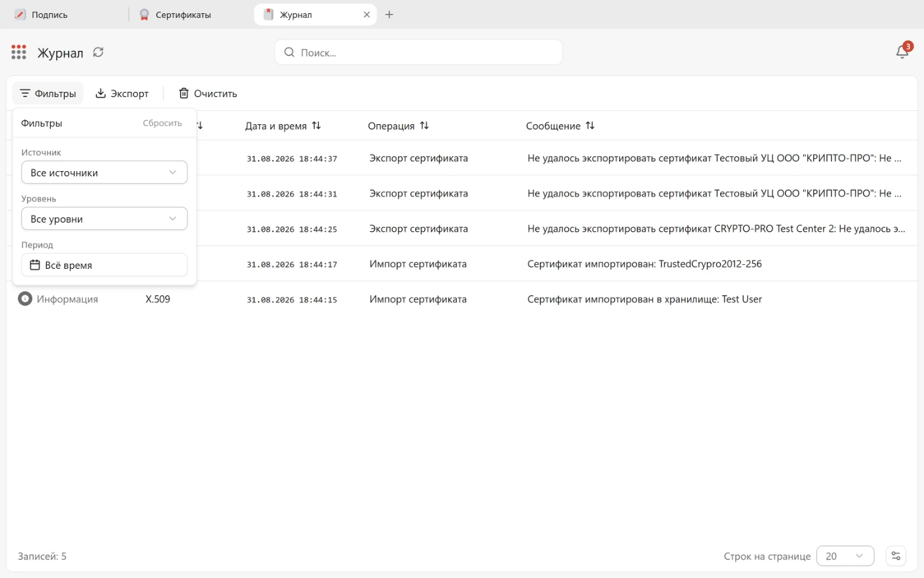This screenshot has height=578, width=924.
Task: Open a new tab with the plus button
Action: [389, 15]
